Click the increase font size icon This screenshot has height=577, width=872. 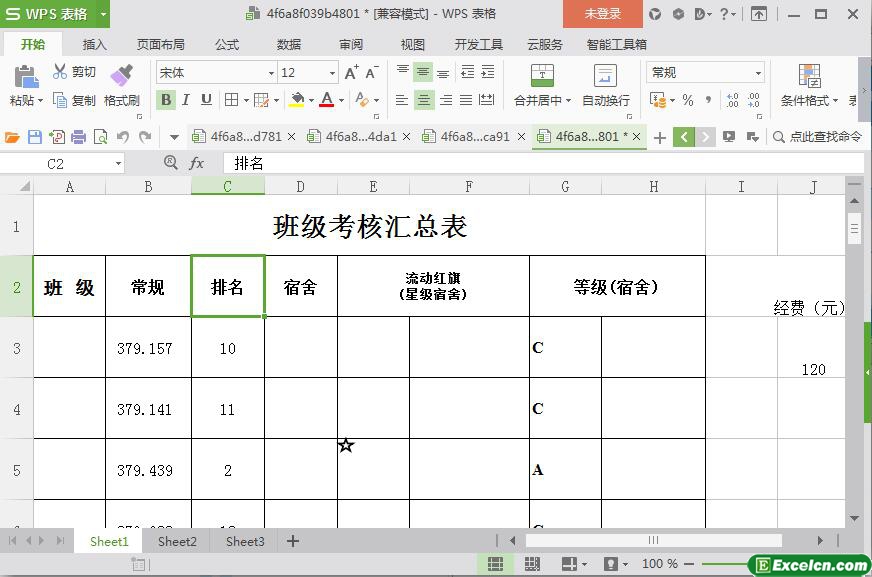[x=351, y=73]
